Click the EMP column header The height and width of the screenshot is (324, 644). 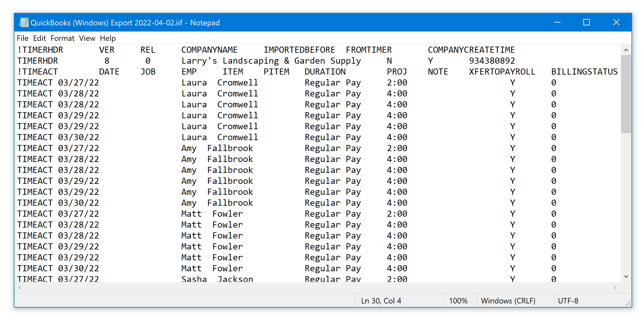189,72
